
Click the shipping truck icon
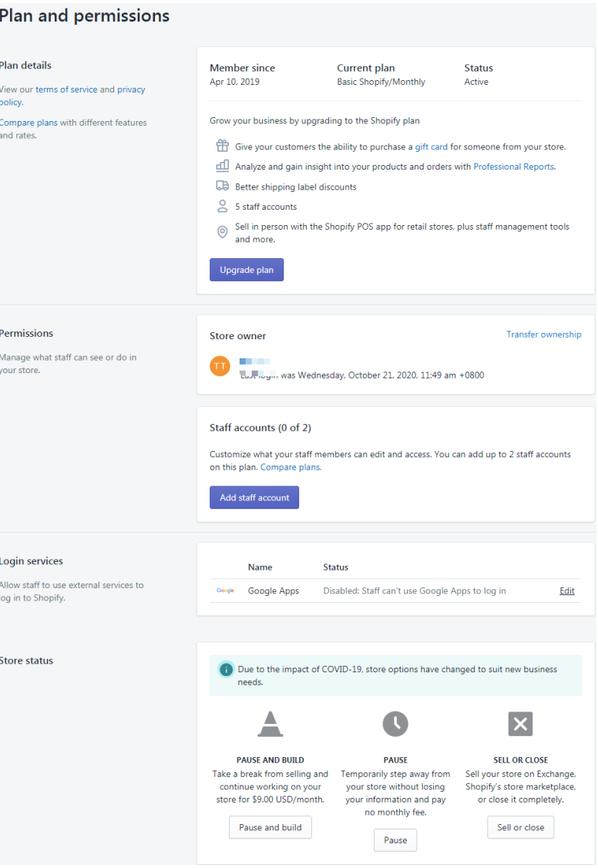pyautogui.click(x=223, y=186)
